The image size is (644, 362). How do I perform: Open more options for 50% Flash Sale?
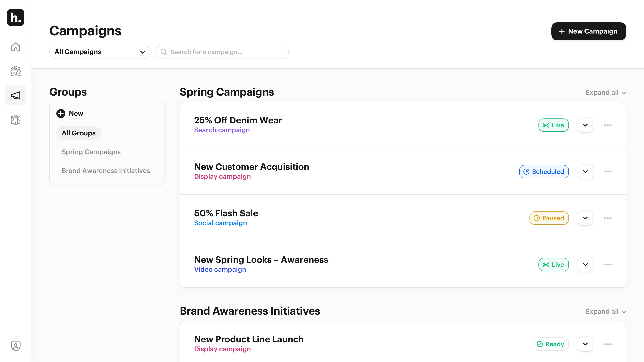point(608,218)
